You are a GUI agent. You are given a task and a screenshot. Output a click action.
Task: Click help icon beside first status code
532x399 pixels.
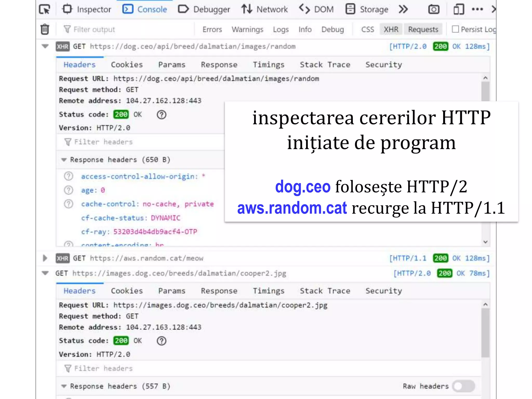coord(161,115)
